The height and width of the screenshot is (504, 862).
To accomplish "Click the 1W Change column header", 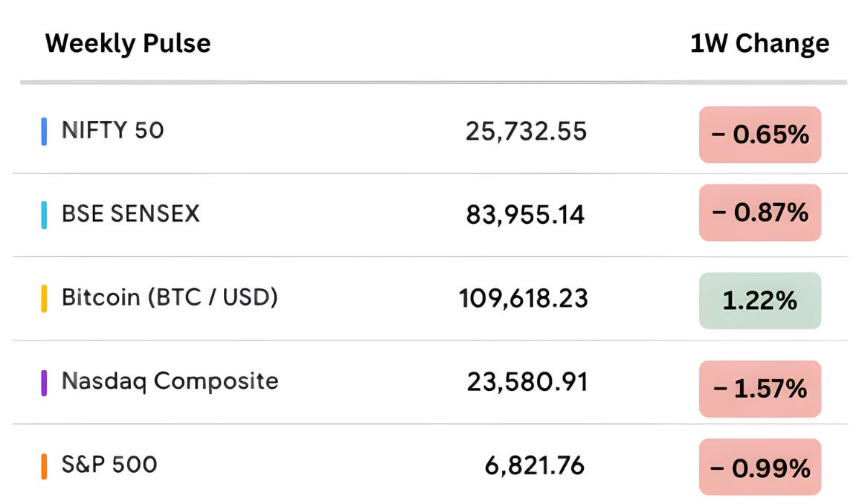I will point(760,43).
